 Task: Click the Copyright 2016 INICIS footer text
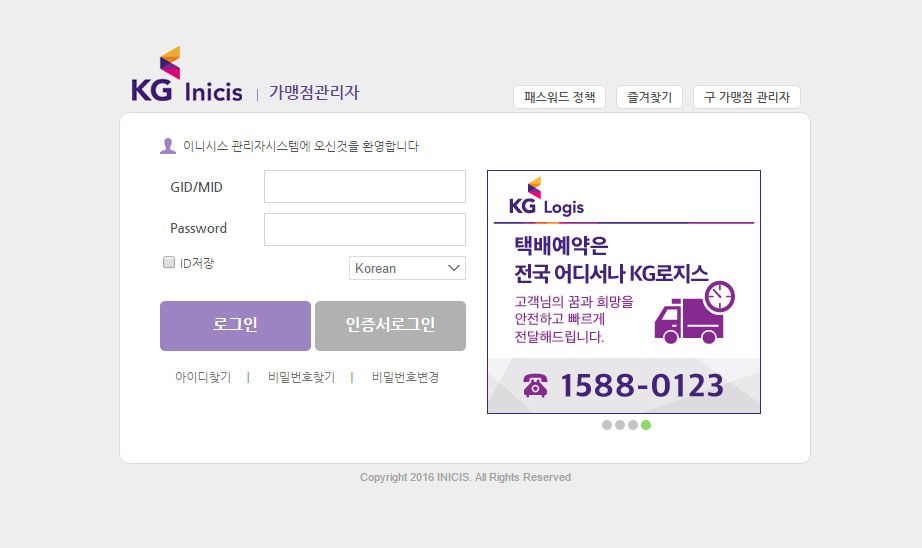point(465,477)
